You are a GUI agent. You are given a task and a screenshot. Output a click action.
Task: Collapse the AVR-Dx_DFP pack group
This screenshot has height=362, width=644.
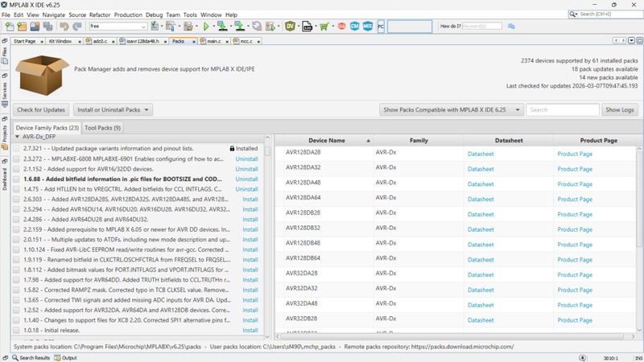pyautogui.click(x=17, y=137)
